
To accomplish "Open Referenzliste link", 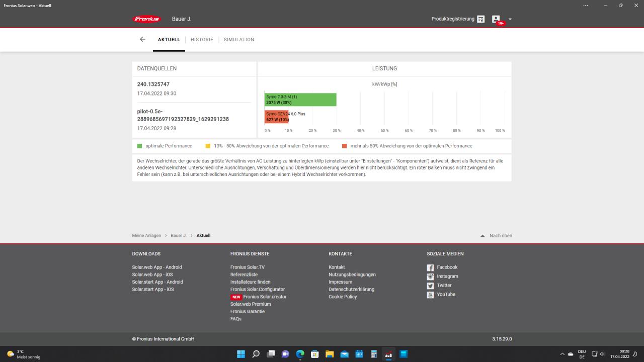I will [x=244, y=275].
